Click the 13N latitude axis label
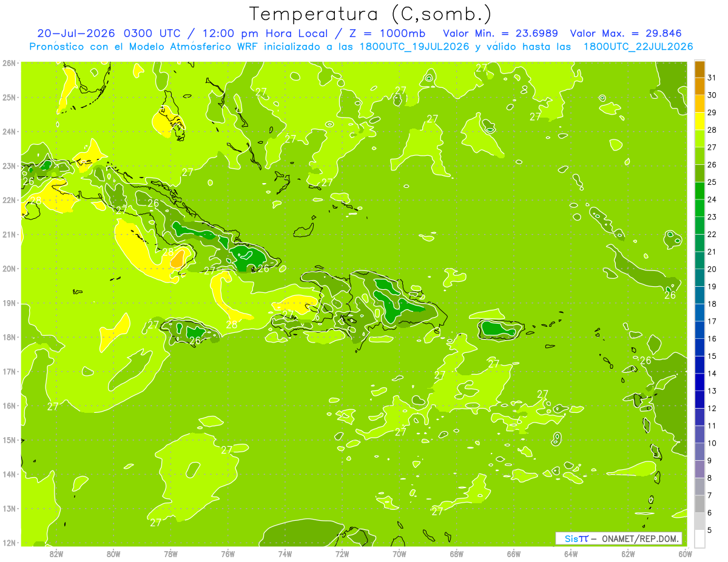This screenshot has height=562, width=728. (x=8, y=509)
